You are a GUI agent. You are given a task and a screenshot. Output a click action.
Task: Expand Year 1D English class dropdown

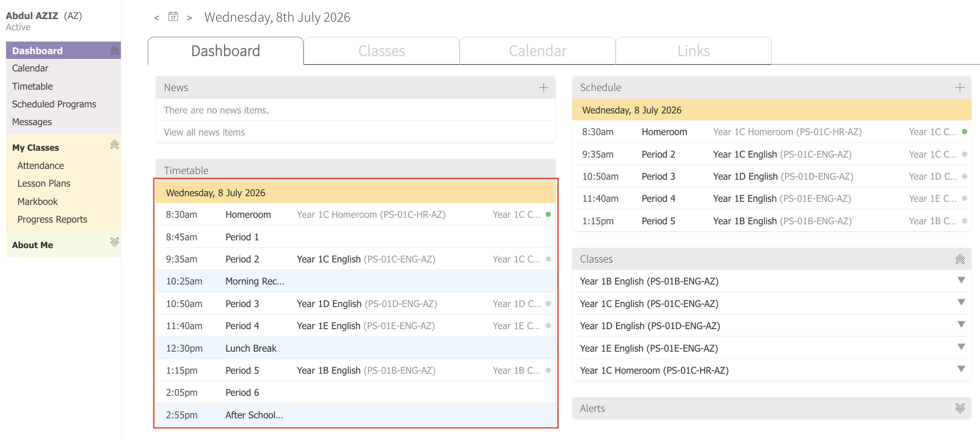coord(961,325)
